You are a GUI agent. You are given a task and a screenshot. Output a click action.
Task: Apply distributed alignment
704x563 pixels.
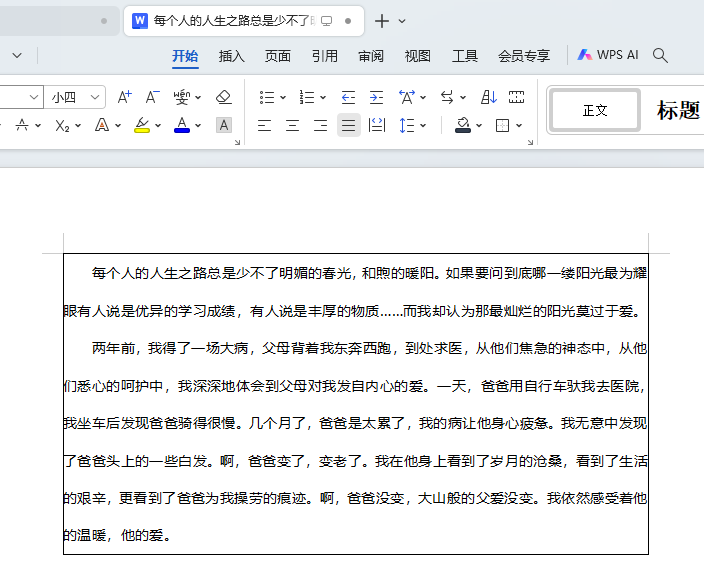(377, 125)
